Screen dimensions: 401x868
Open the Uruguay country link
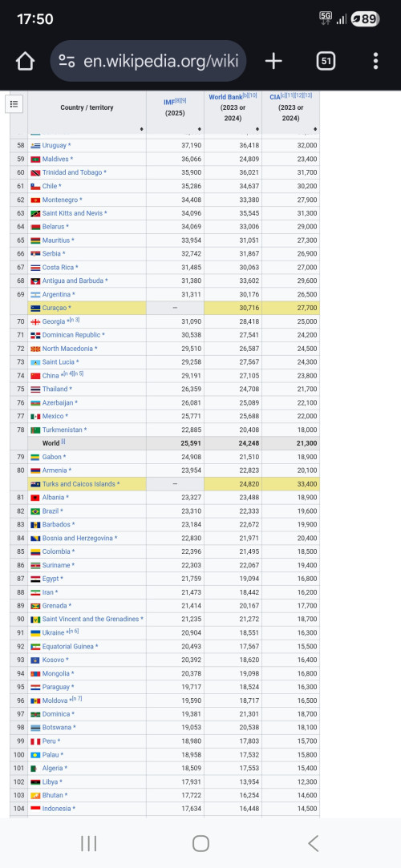[x=55, y=145]
